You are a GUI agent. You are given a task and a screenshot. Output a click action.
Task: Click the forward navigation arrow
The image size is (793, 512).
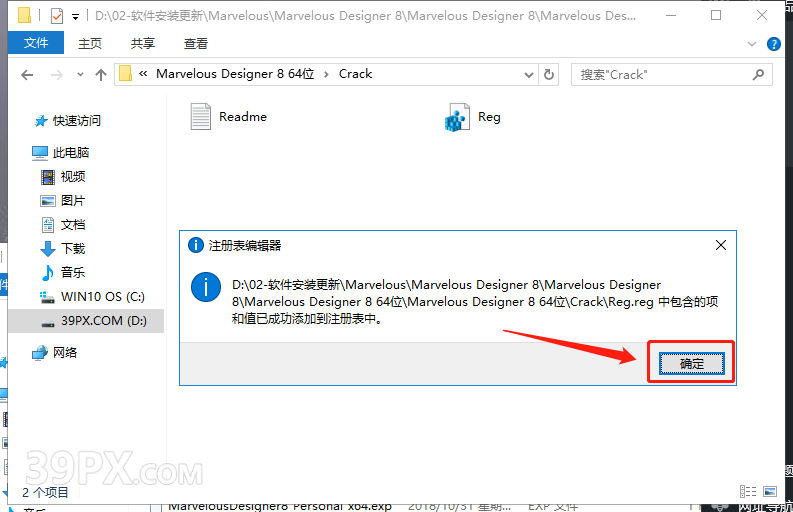57,75
